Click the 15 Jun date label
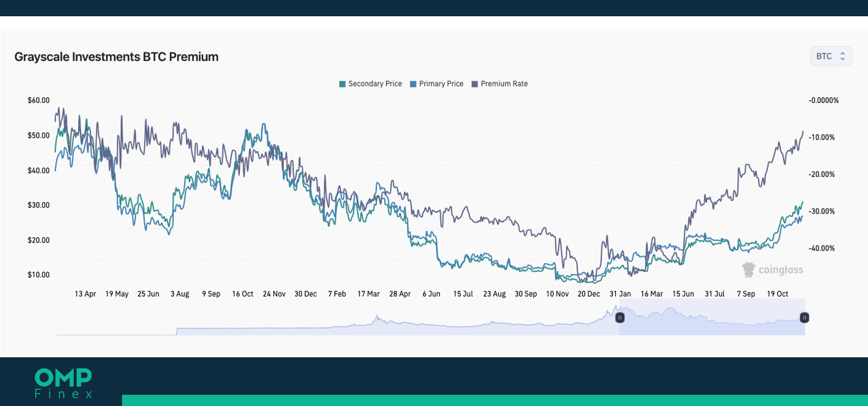The height and width of the screenshot is (406, 868). (x=683, y=293)
